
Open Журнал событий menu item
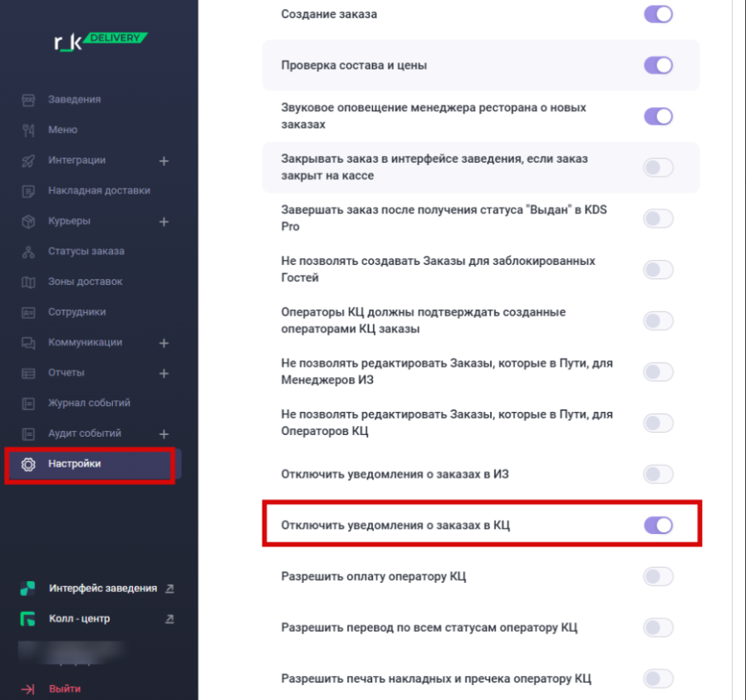[x=90, y=404]
